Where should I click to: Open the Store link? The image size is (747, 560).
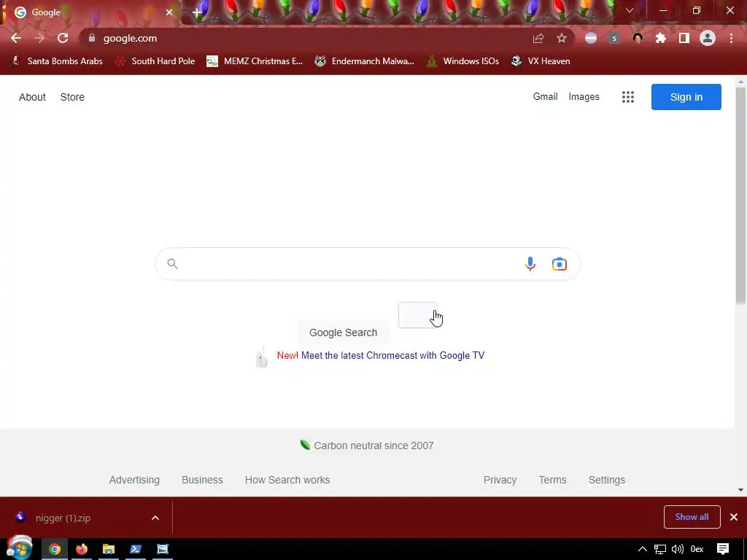tap(72, 97)
